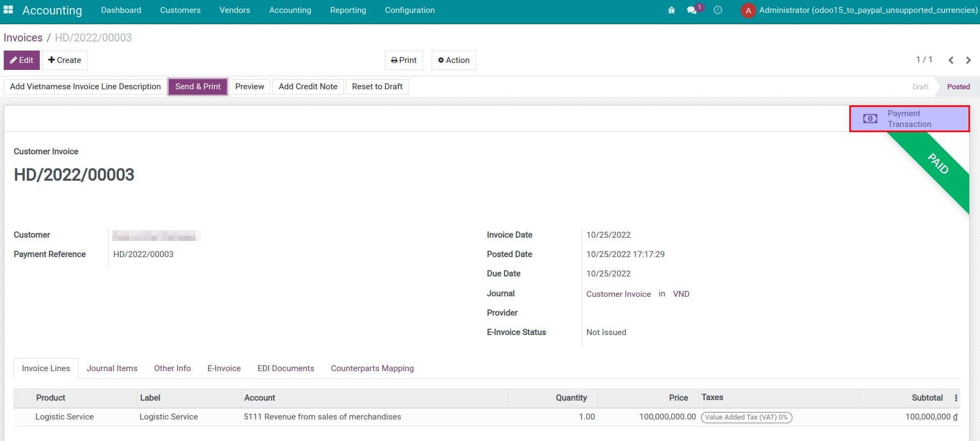Click the Reset to Draft button
Image resolution: width=980 pixels, height=441 pixels.
point(377,87)
